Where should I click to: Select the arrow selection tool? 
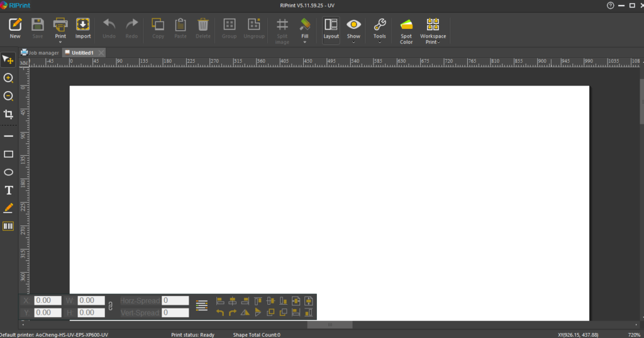pyautogui.click(x=8, y=60)
